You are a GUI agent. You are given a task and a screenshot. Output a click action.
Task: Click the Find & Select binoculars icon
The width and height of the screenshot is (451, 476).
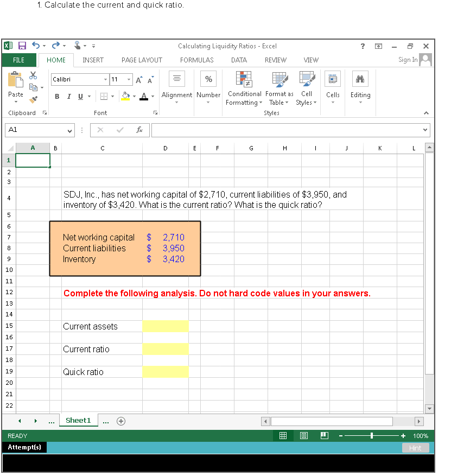point(360,79)
